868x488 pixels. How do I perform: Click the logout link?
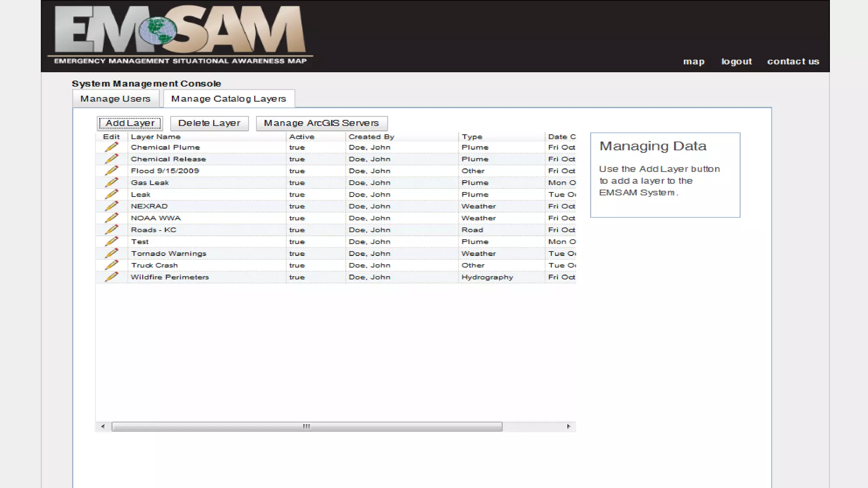coord(737,61)
